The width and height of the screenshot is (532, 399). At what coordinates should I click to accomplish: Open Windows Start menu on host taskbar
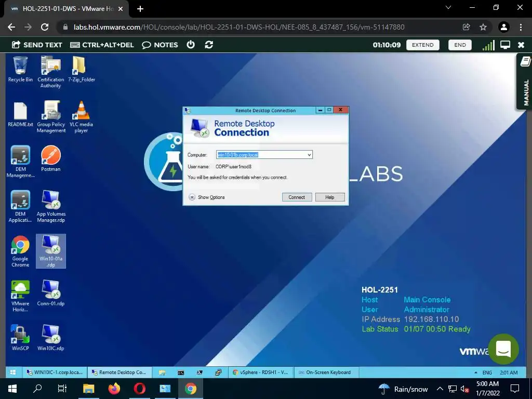[x=12, y=389]
